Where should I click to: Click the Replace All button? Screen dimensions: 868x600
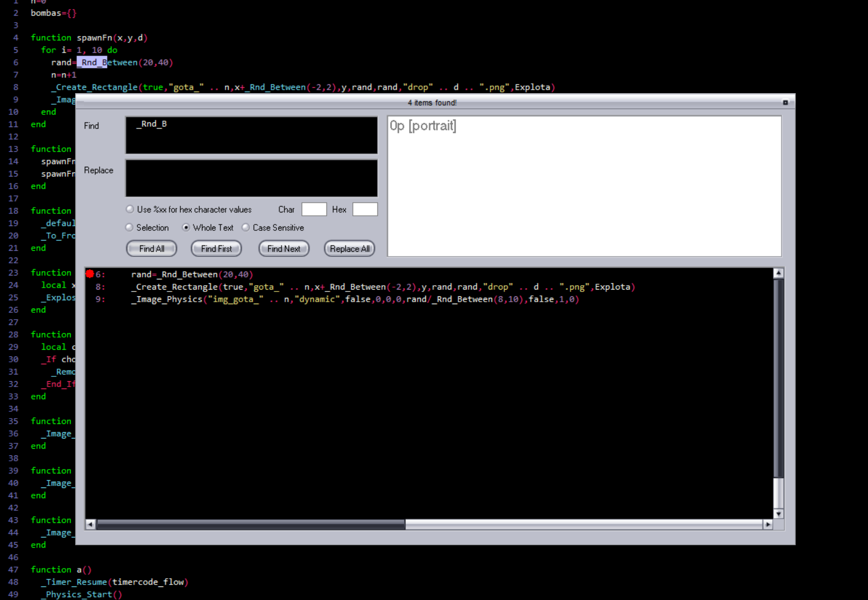[x=349, y=249]
